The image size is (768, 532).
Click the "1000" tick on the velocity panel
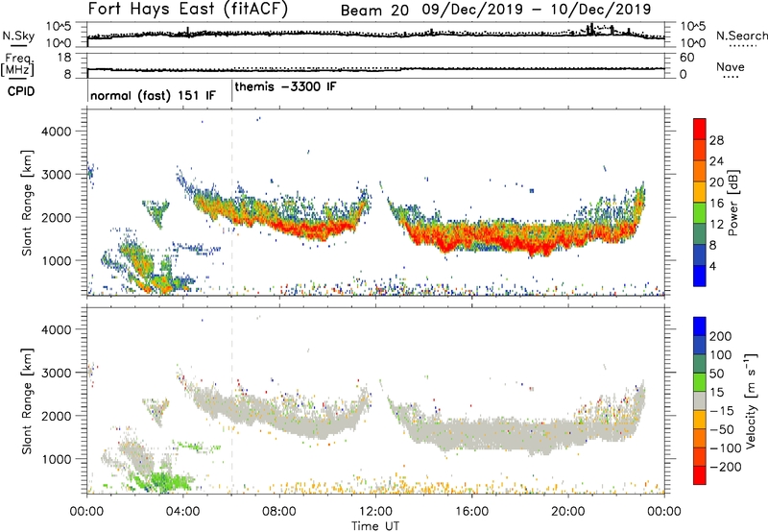[x=56, y=459]
